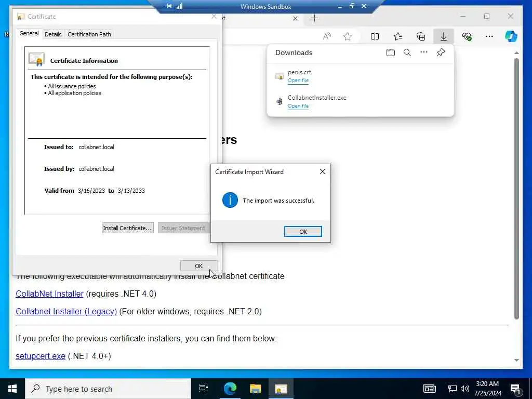Image resolution: width=532 pixels, height=399 pixels.
Task: Open the Copilot icon in Edge
Action: [x=511, y=36]
